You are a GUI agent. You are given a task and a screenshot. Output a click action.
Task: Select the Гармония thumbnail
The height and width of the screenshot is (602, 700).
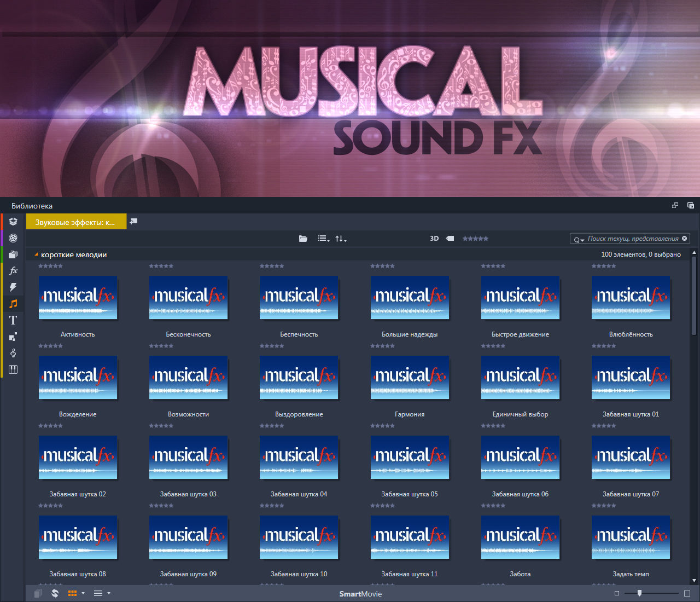coord(410,377)
